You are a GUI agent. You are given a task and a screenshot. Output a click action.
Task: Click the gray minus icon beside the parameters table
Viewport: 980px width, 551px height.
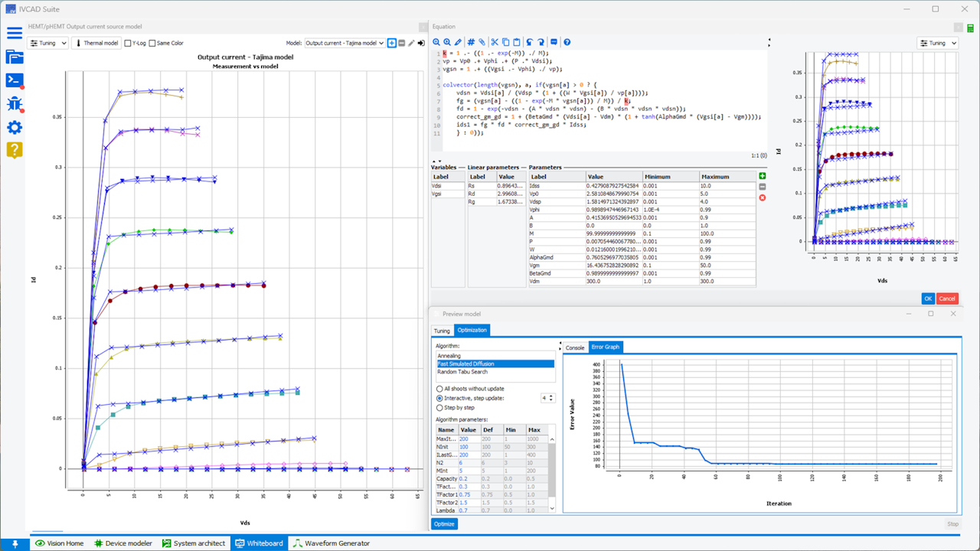click(x=762, y=187)
